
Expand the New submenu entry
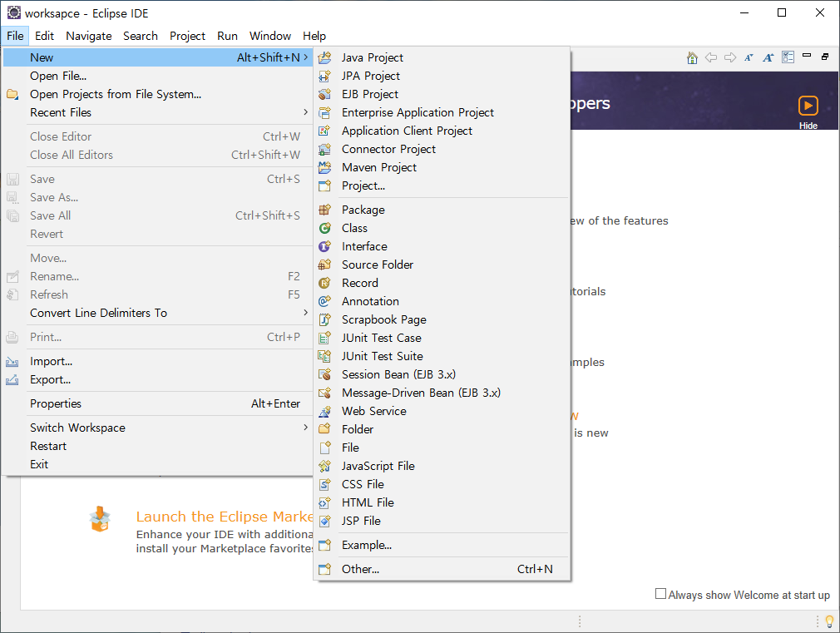[x=158, y=57]
